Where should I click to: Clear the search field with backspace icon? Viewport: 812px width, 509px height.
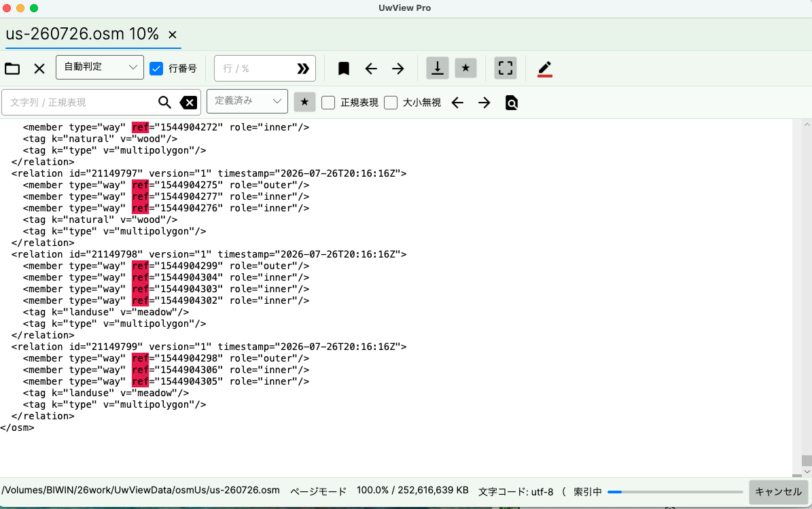[188, 103]
